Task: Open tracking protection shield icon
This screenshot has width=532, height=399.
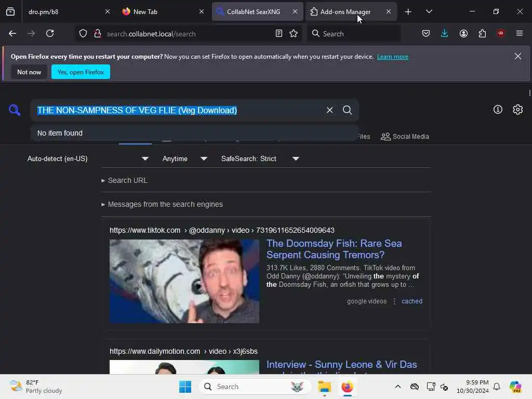Action: click(83, 34)
